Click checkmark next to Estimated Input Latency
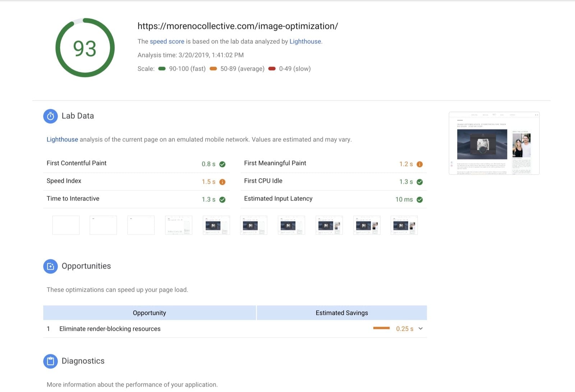 (420, 200)
